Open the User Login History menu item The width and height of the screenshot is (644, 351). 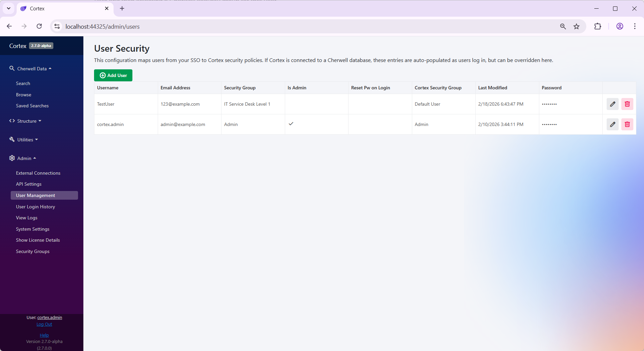pyautogui.click(x=35, y=207)
